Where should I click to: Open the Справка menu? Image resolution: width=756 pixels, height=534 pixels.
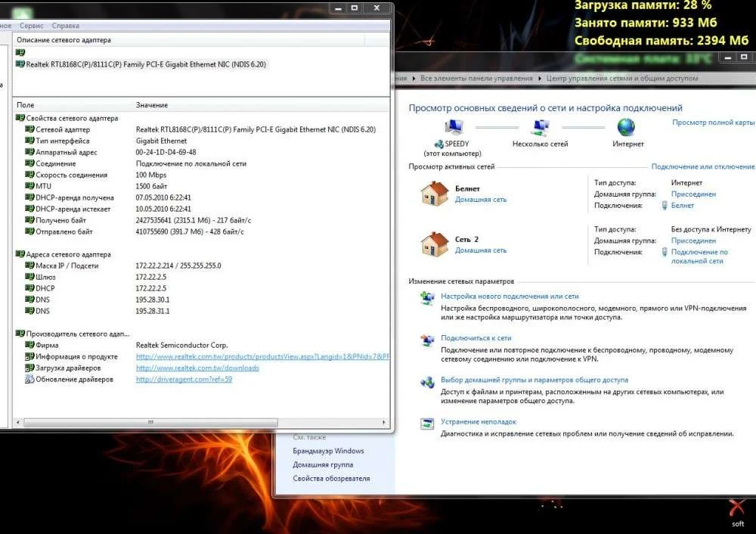[x=65, y=26]
